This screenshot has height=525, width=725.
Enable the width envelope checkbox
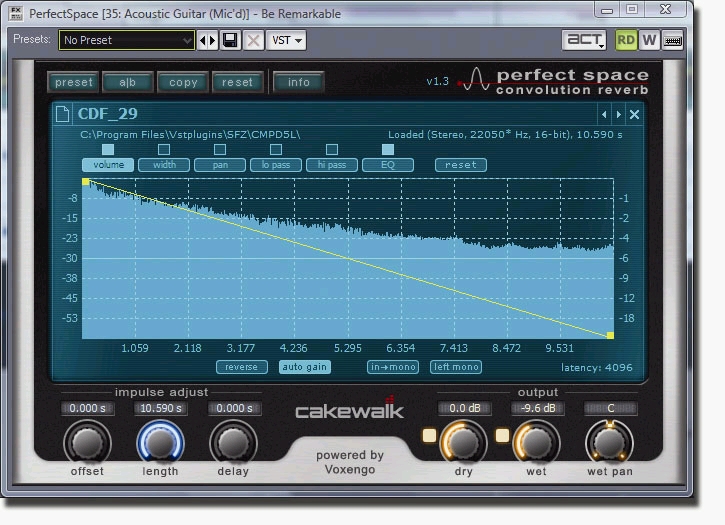point(164,149)
